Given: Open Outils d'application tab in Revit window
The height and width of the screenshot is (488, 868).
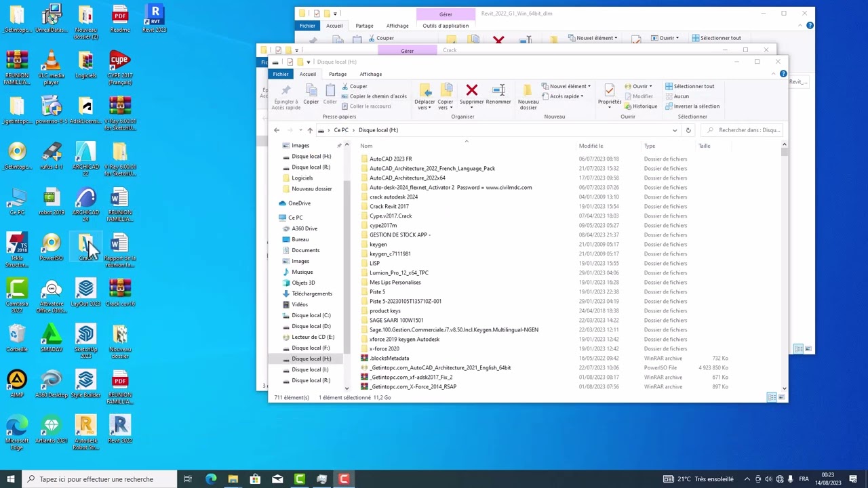Looking at the screenshot, I should click(x=446, y=26).
